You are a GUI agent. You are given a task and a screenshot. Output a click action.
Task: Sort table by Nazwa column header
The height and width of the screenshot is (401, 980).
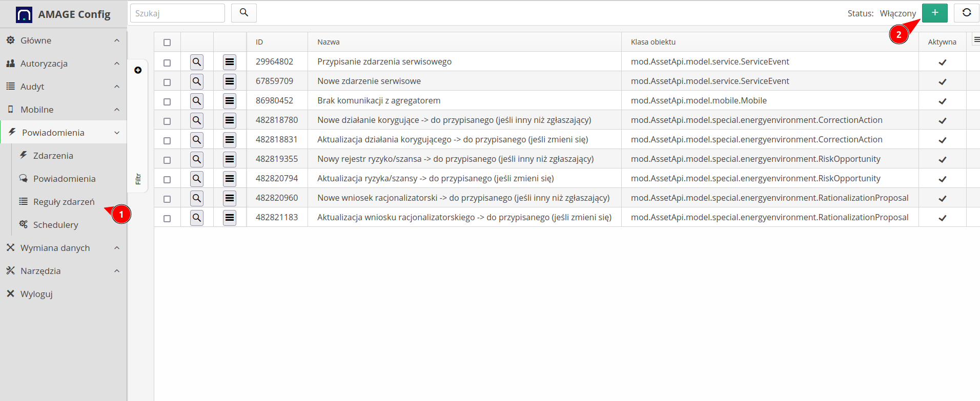329,42
